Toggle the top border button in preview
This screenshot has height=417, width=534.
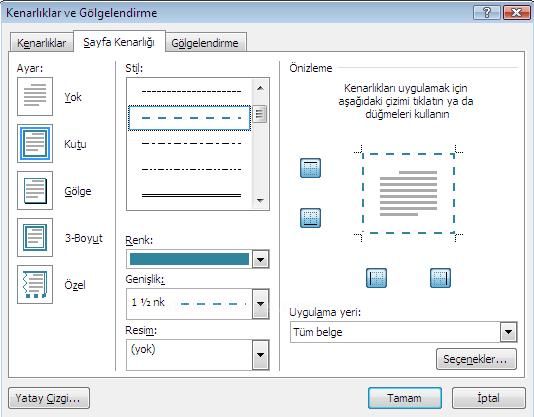pyautogui.click(x=310, y=168)
